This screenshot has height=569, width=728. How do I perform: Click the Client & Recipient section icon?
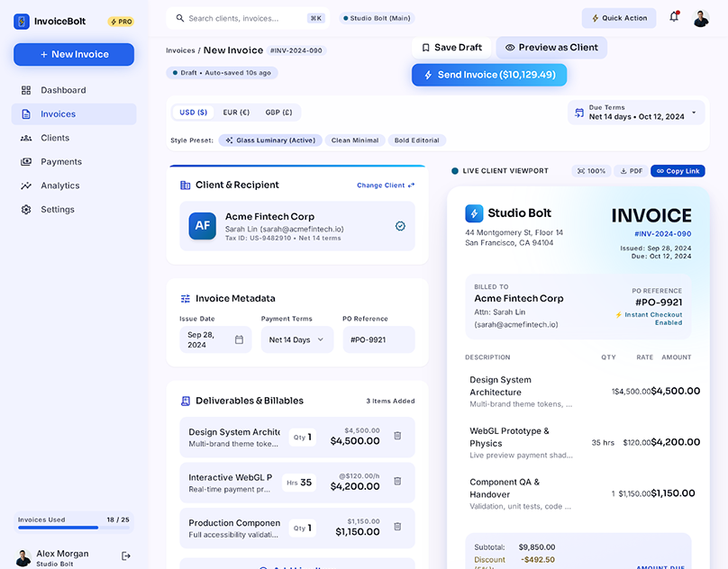pyautogui.click(x=186, y=185)
